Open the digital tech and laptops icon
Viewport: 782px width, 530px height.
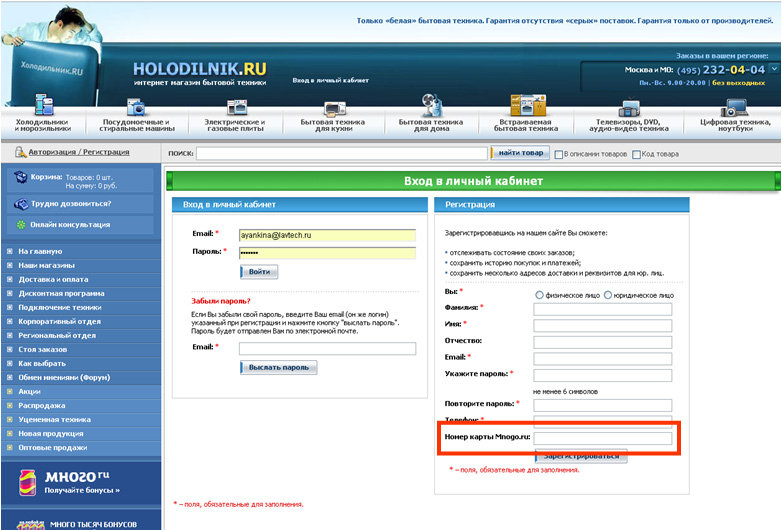(x=734, y=107)
